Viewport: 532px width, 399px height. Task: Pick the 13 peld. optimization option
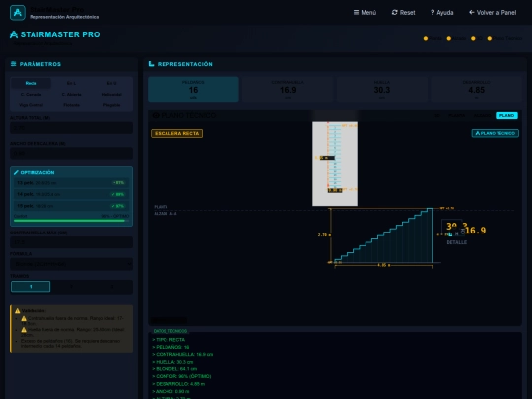click(71, 183)
